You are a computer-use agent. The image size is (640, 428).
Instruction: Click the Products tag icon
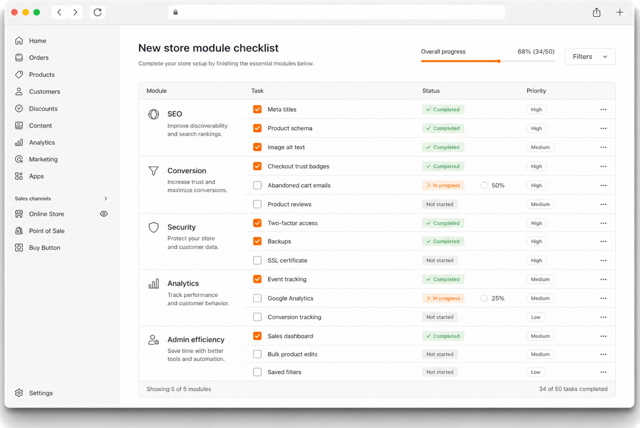[x=19, y=75]
